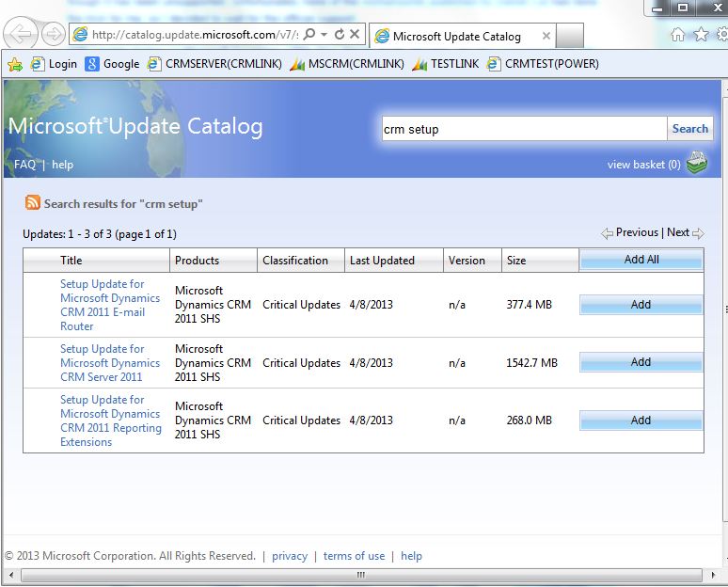Click the search magnifier in address bar
Image resolution: width=728 pixels, height=587 pixels.
tap(309, 34)
